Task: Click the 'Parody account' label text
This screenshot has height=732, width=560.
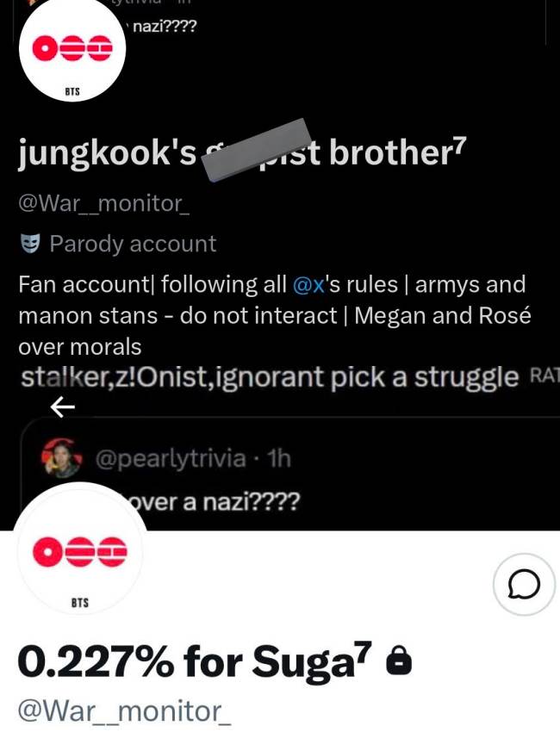Action: (133, 244)
